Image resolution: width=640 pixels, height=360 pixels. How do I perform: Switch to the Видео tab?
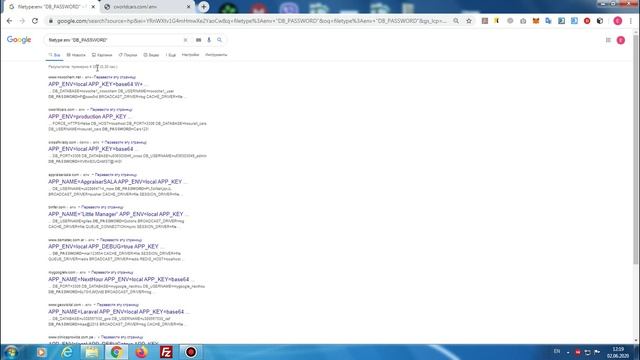[x=151, y=55]
